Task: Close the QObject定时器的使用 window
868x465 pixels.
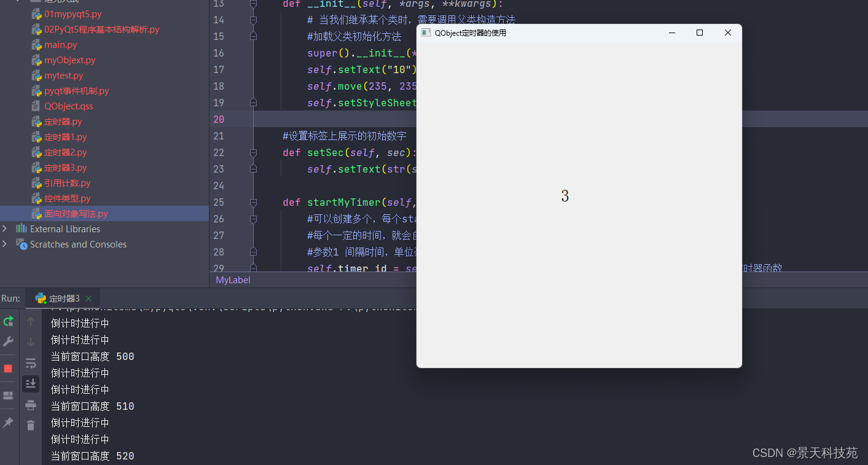Action: (x=728, y=33)
